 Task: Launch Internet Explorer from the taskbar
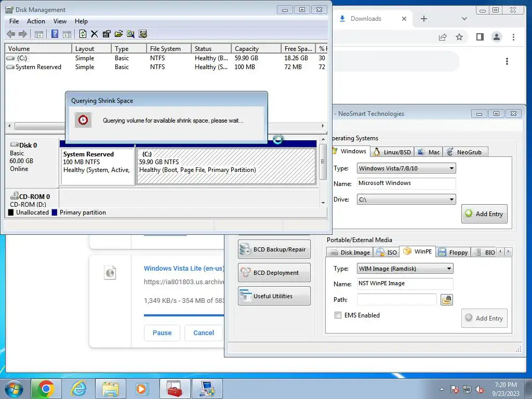(78, 389)
